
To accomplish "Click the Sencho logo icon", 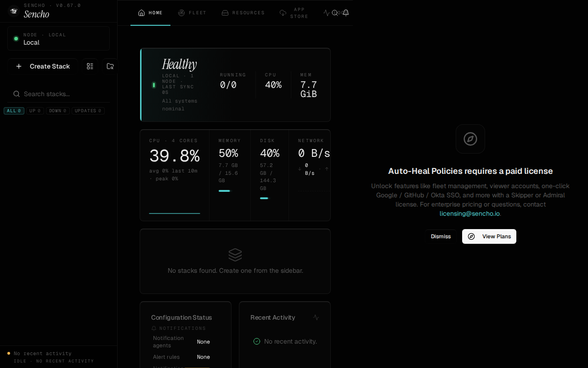I will (14, 11).
